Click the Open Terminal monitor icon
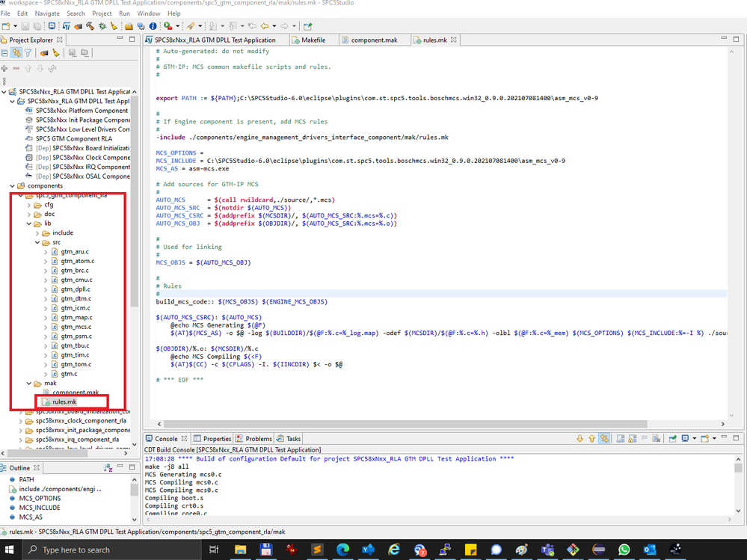 pyautogui.click(x=52, y=26)
